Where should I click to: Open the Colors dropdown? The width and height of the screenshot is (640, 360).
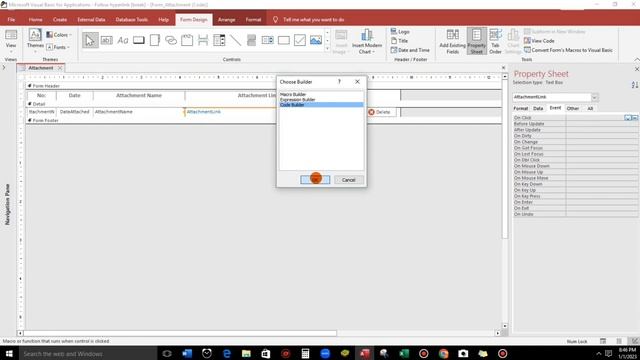(59, 35)
